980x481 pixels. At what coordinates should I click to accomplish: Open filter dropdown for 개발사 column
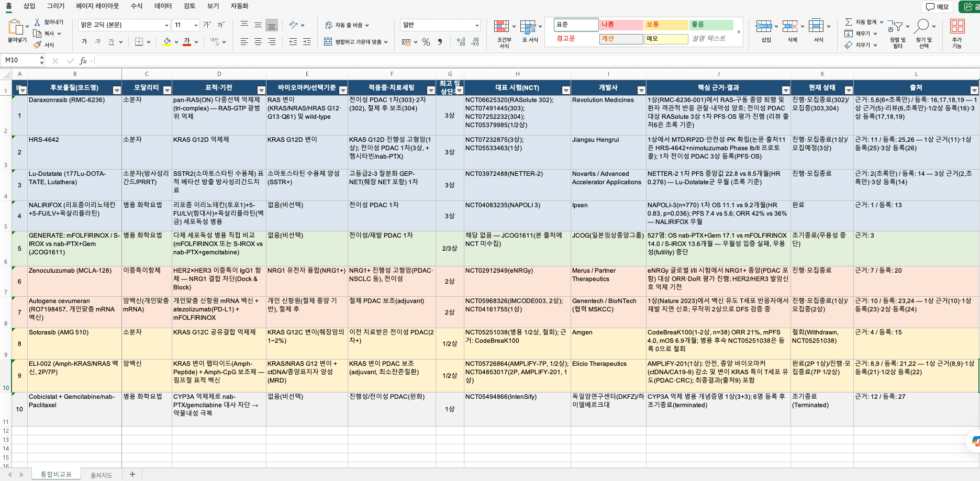[641, 91]
